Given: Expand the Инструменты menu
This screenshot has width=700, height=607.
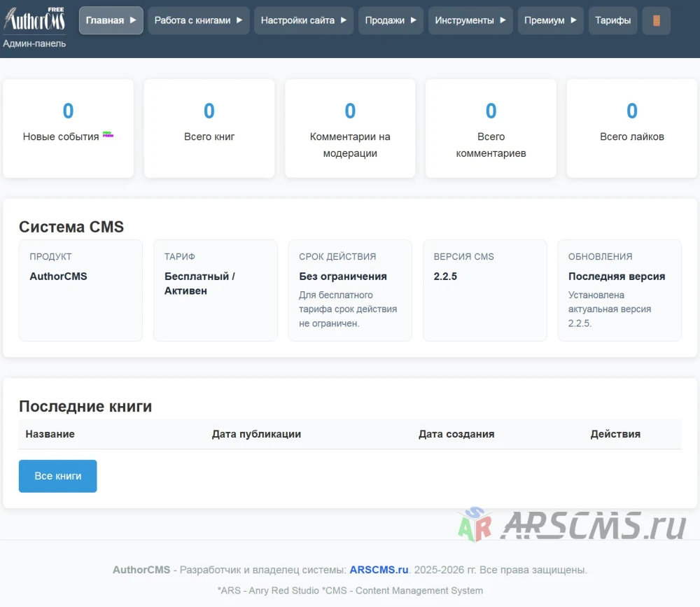Looking at the screenshot, I should [x=470, y=20].
